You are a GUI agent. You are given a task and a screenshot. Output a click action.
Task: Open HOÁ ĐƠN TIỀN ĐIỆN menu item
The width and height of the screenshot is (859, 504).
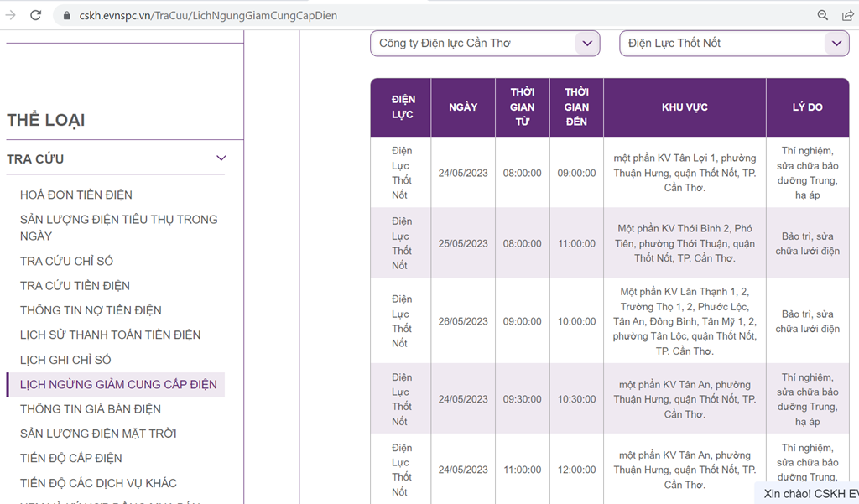click(76, 195)
